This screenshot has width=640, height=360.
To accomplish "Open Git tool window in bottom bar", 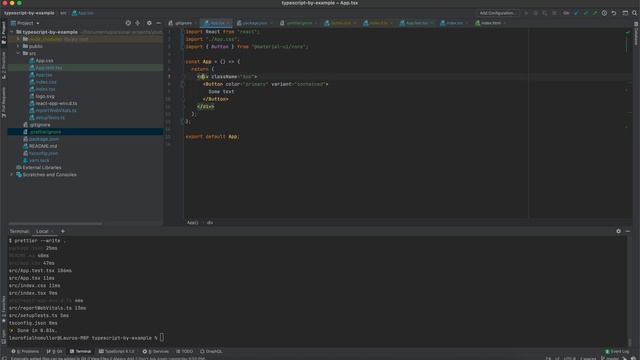I will pos(55,351).
